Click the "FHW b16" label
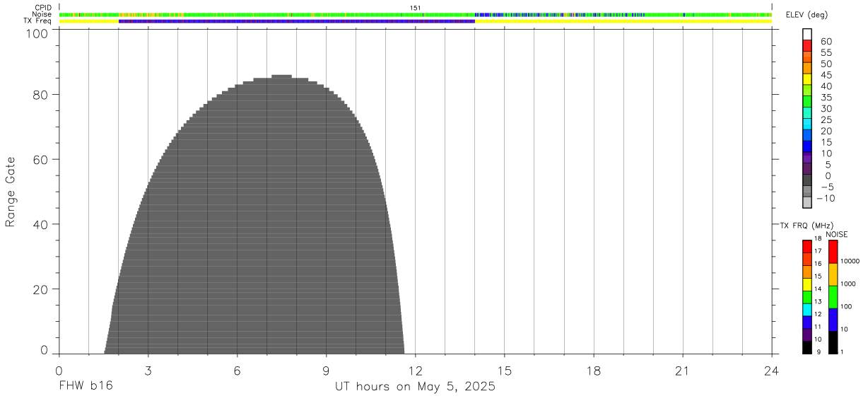 coord(86,386)
